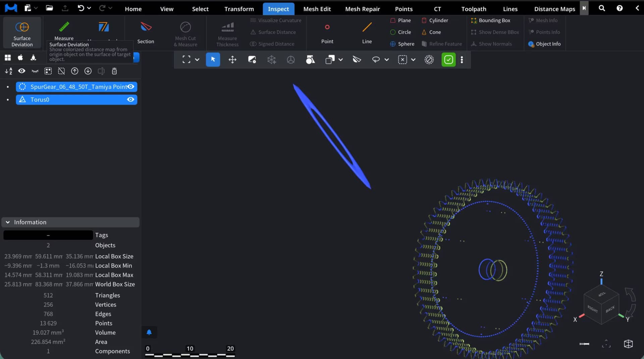The width and height of the screenshot is (644, 359).
Task: Click the sort objects icon
Action: pos(8,71)
